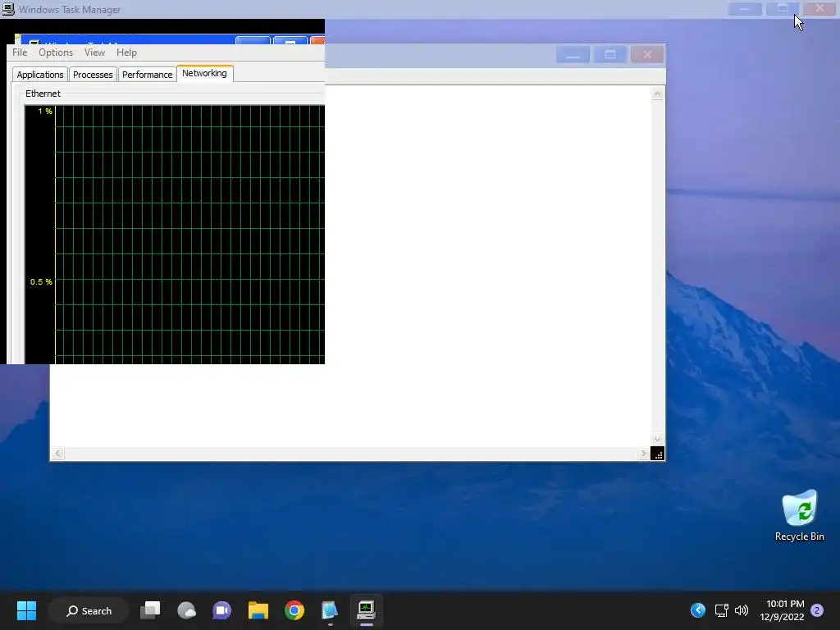Screen dimensions: 840x630
Task: Open the taskbar Search box
Action: (89, 610)
